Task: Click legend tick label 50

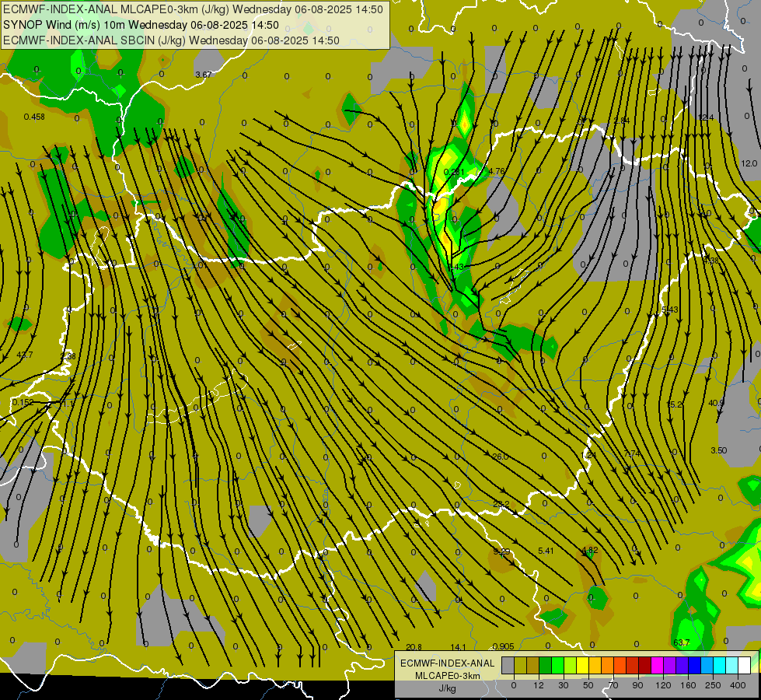Action: pyautogui.click(x=588, y=685)
